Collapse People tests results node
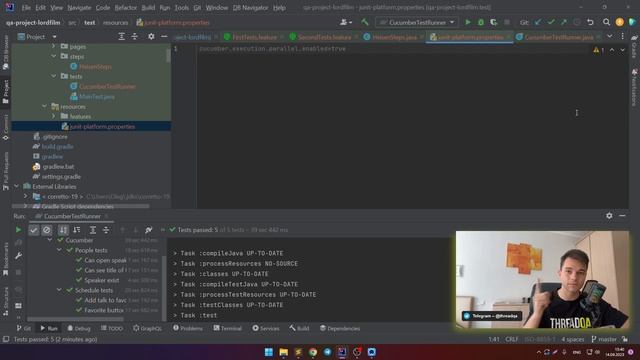 [60, 250]
